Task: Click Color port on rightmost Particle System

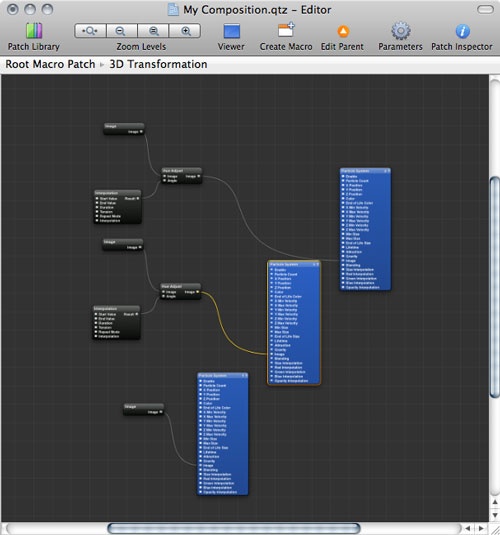Action: (x=343, y=198)
